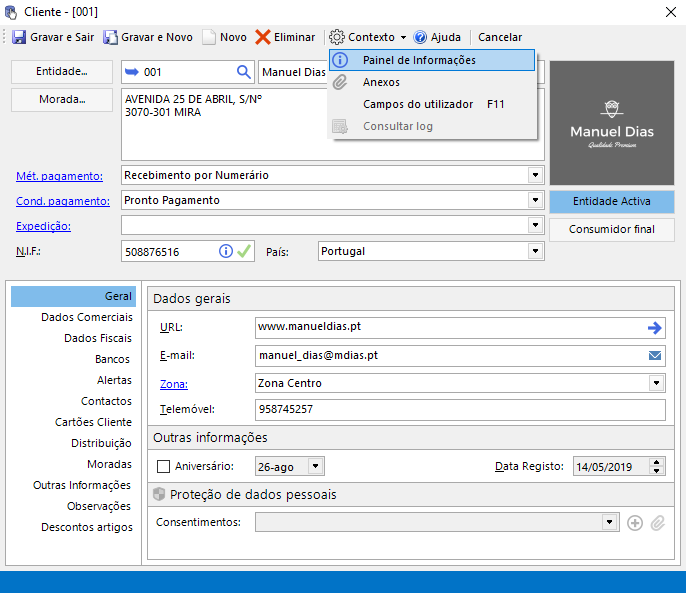
Task: Enable the Aniversário checkbox
Action: [x=164, y=466]
